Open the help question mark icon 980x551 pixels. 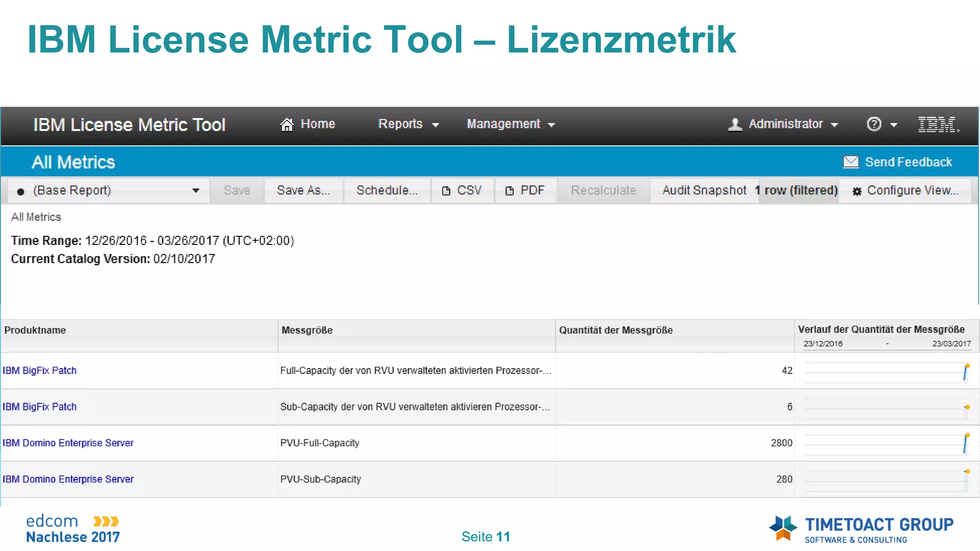[874, 124]
